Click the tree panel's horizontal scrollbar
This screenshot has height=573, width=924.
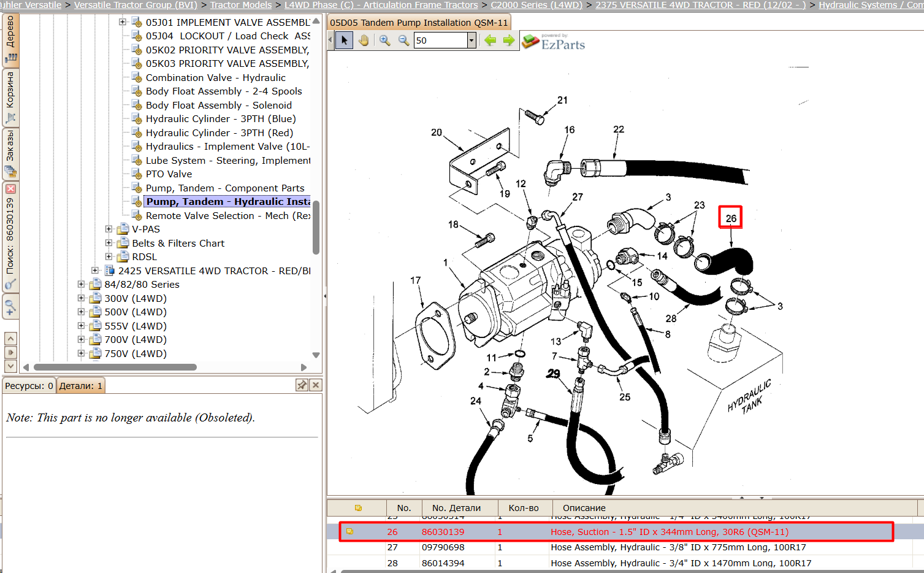(115, 367)
